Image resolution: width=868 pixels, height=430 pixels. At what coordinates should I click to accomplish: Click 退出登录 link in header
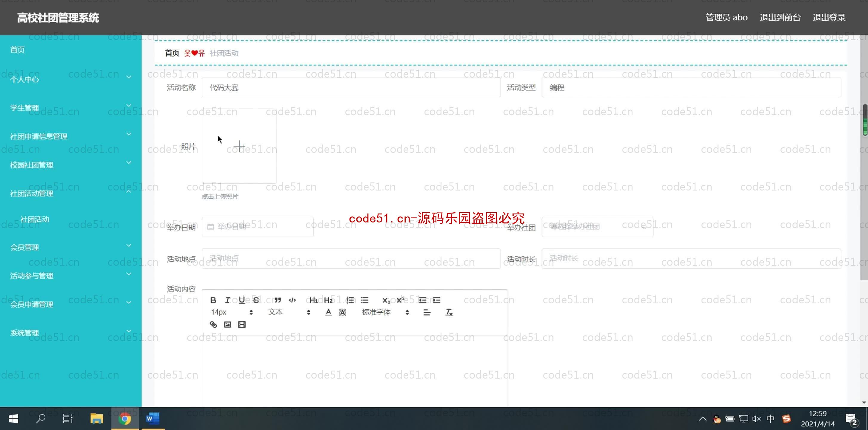[x=829, y=18]
